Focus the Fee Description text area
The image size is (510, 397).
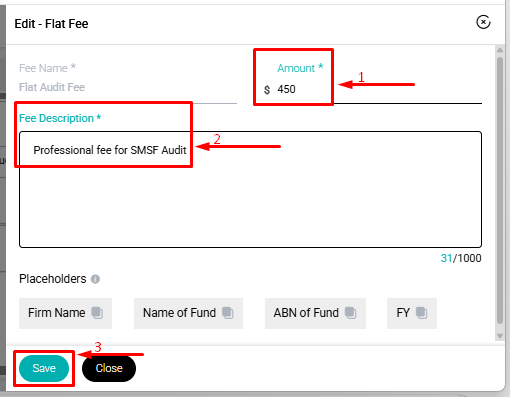[250, 189]
